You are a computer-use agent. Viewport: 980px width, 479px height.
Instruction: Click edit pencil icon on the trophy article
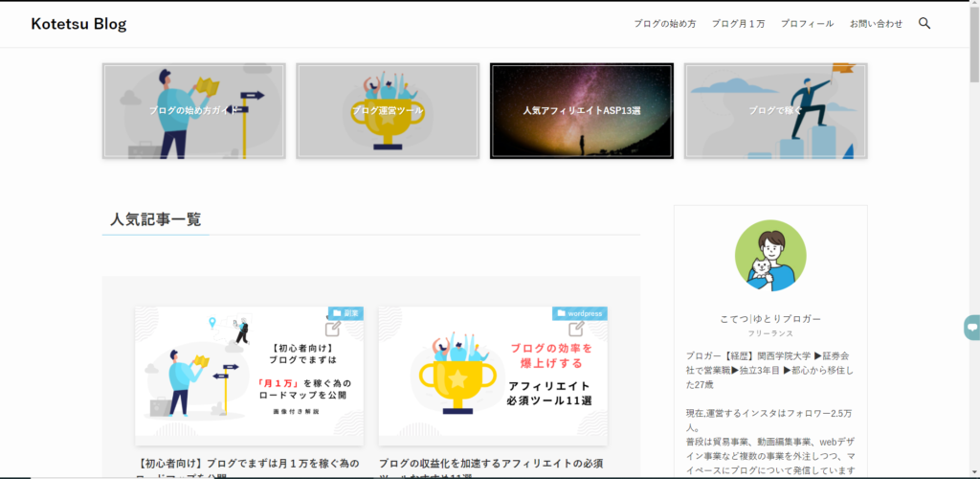coord(576,329)
